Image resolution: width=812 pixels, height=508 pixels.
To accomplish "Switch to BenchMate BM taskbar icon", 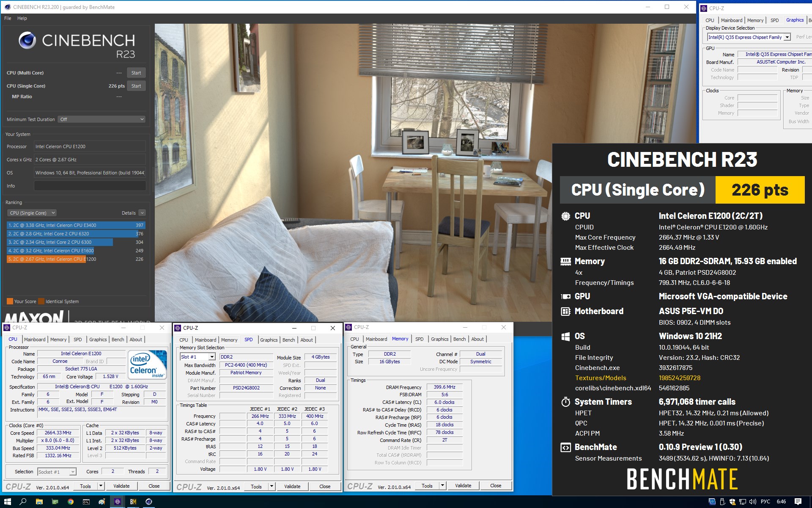I will (133, 502).
